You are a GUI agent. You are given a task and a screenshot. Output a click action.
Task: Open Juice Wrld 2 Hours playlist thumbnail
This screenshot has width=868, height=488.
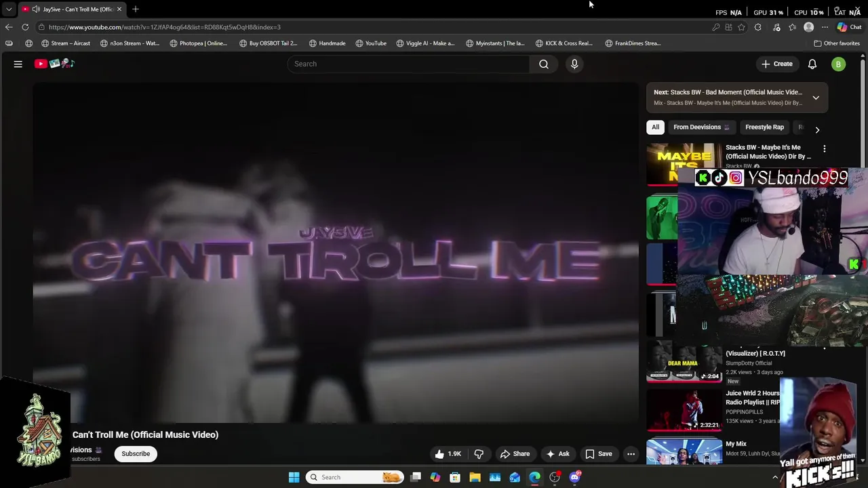click(684, 411)
